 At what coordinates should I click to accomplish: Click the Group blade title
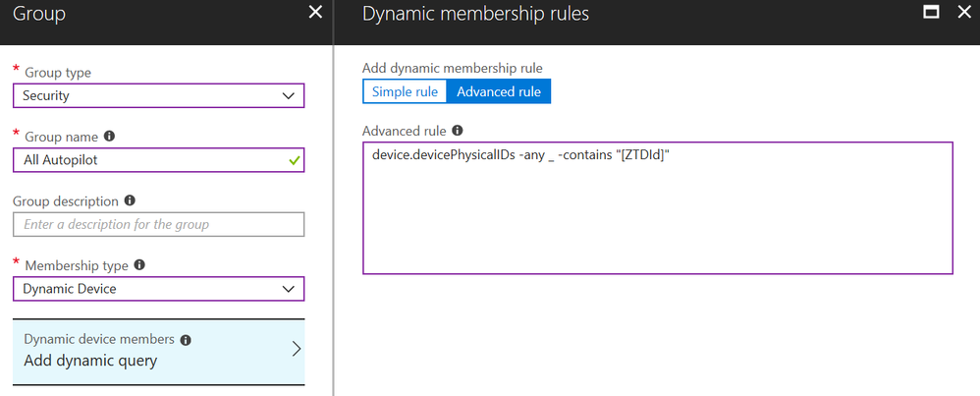[39, 14]
